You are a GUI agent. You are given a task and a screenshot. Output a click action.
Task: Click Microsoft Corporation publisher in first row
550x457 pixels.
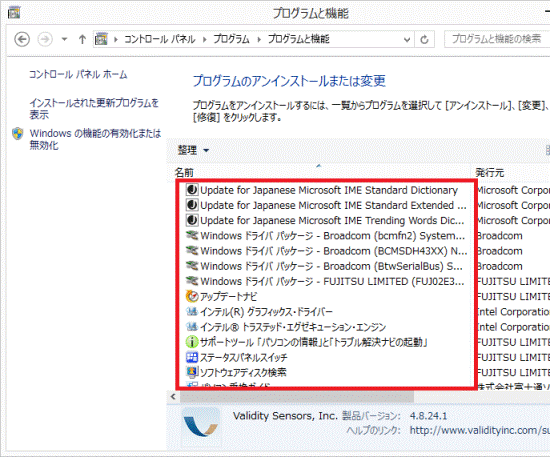(x=514, y=190)
